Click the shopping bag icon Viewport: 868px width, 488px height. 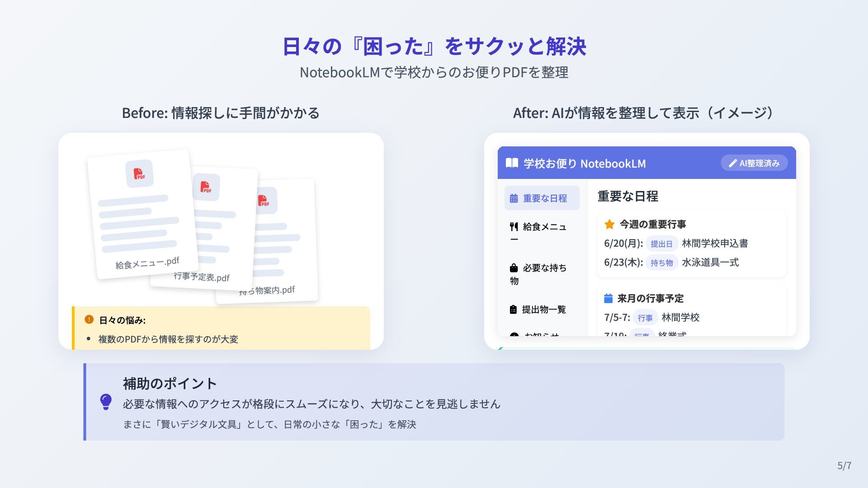514,268
